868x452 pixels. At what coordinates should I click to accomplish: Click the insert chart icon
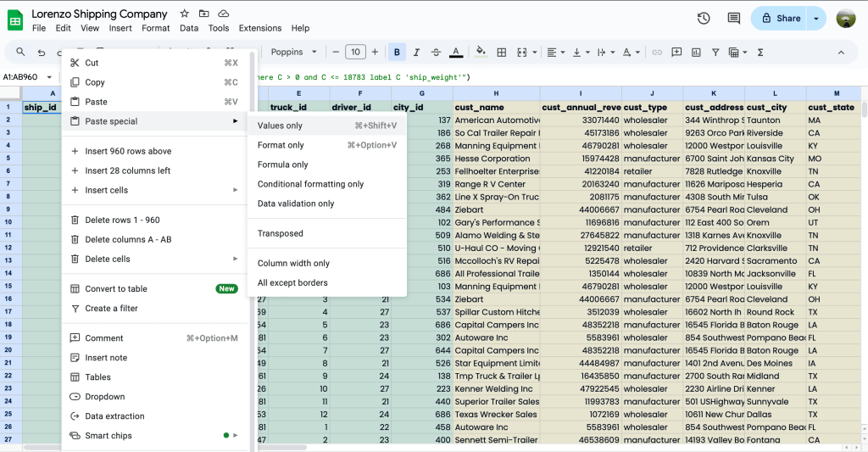(x=695, y=52)
